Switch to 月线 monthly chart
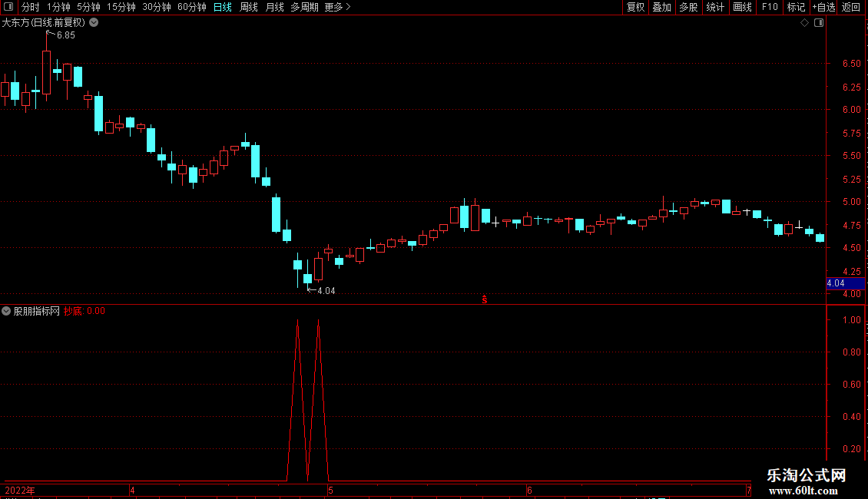 tap(274, 7)
